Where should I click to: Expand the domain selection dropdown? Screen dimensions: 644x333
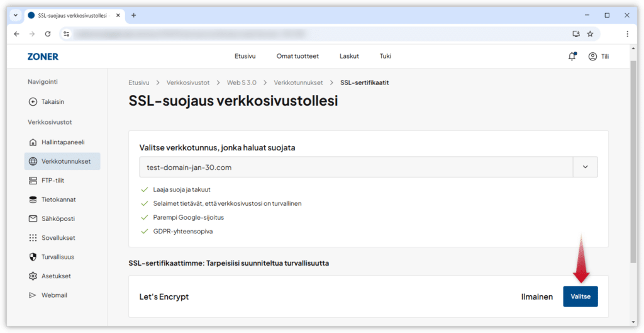point(585,167)
